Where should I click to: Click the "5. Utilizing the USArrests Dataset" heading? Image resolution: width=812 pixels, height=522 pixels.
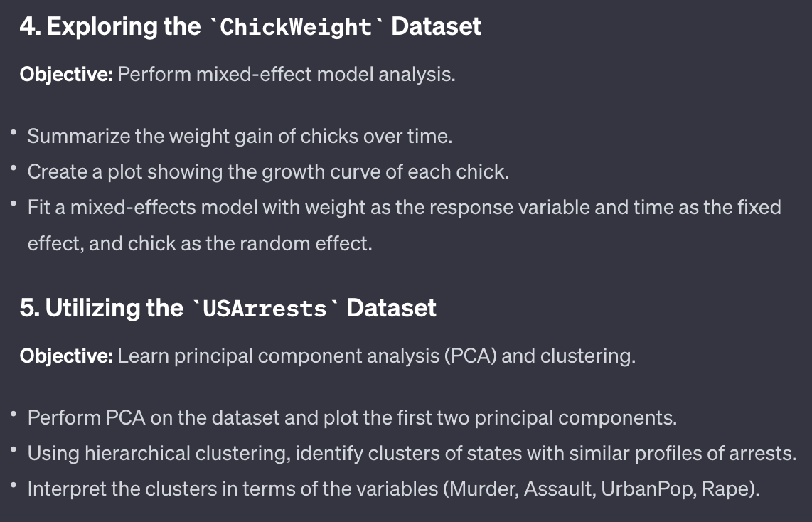tap(228, 309)
